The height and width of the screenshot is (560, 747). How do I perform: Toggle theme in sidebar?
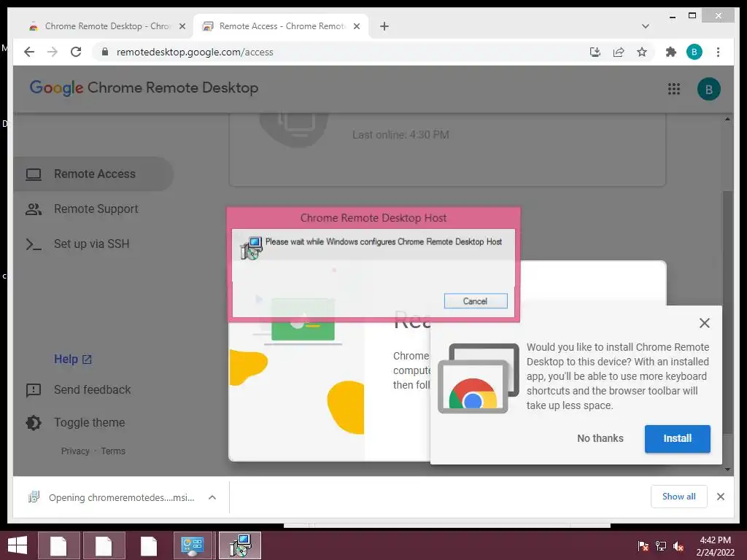click(x=76, y=422)
